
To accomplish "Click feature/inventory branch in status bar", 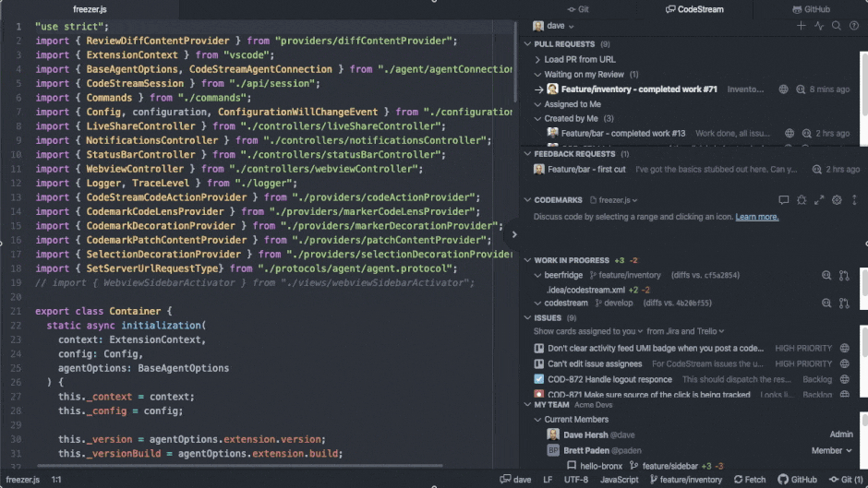I will coord(686,480).
